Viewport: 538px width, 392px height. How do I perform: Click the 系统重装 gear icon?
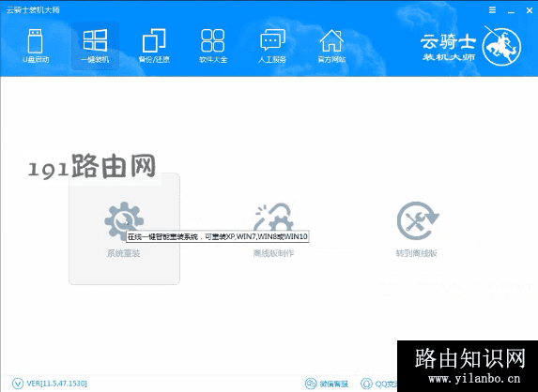tap(124, 221)
